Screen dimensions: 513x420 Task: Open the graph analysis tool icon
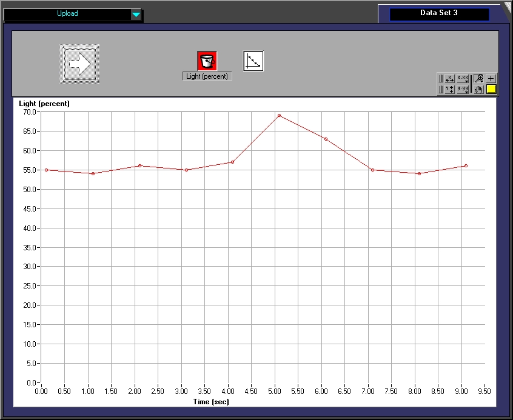[x=253, y=61]
